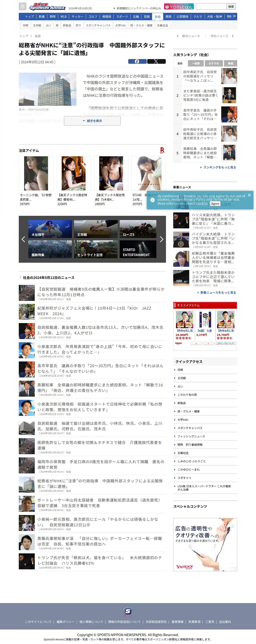This screenshot has width=256, height=644.
Task: Share article on Facebook
Action: (x=137, y=61)
